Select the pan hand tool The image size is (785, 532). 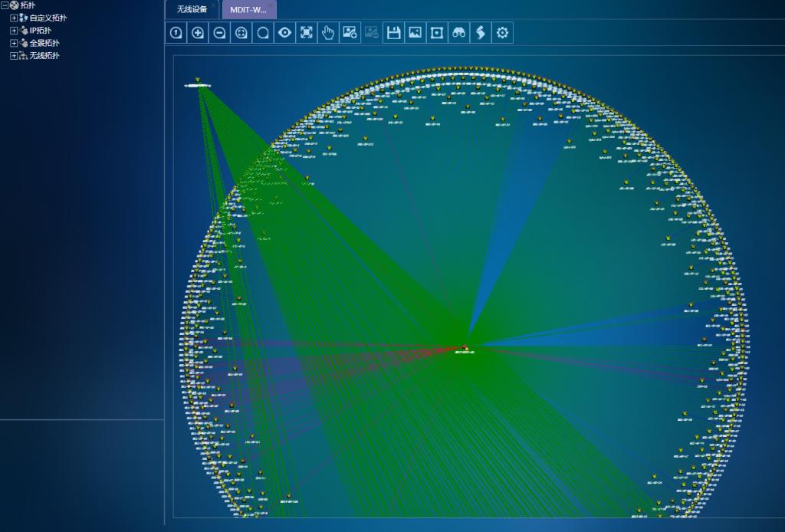point(328,33)
